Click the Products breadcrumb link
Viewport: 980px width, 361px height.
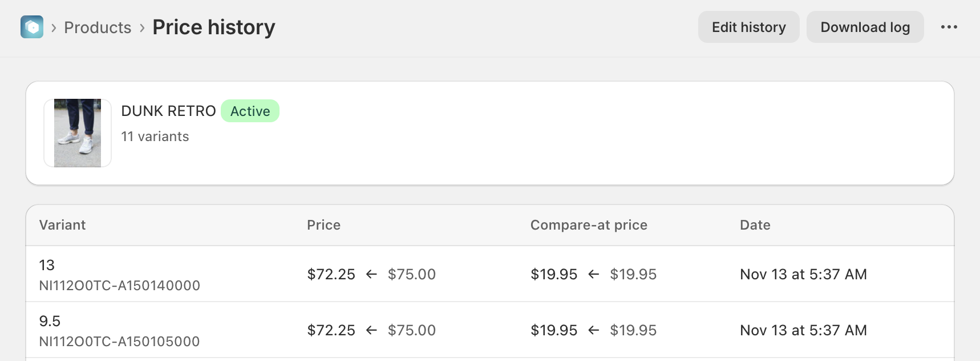[98, 27]
